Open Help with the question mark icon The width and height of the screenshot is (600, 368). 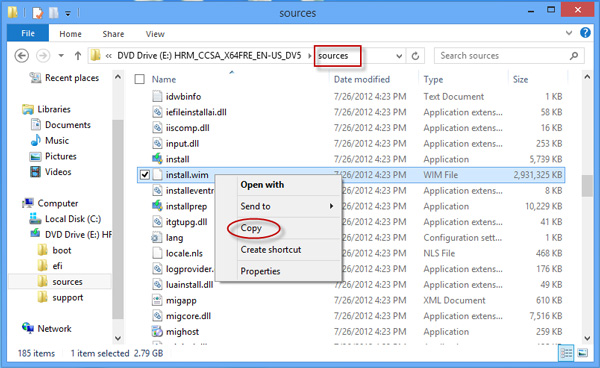(x=585, y=33)
